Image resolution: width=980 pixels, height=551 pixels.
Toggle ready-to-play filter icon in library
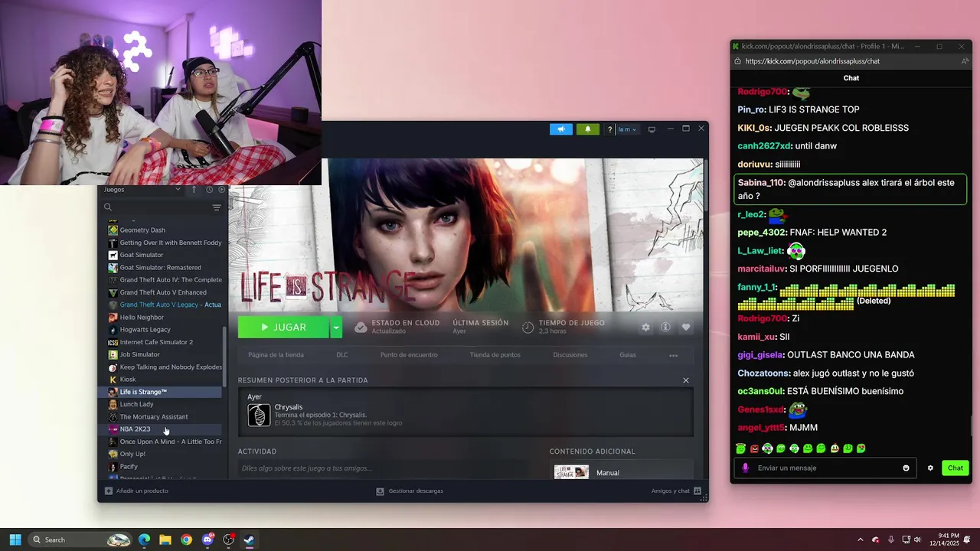(x=222, y=189)
